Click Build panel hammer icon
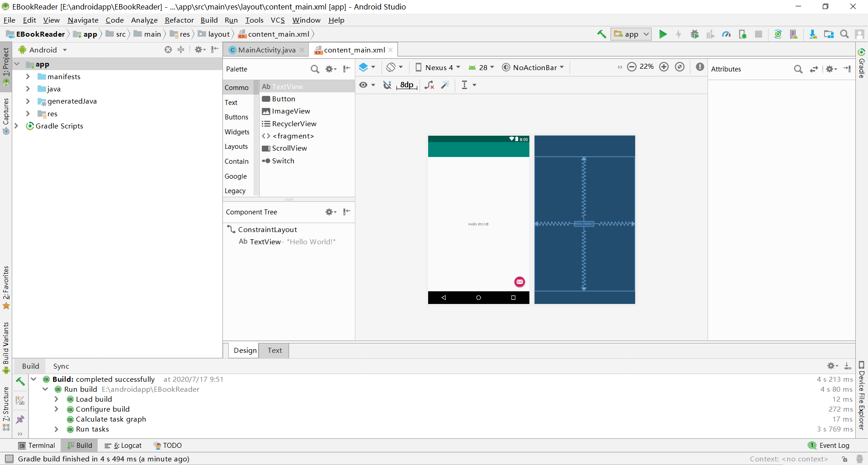Image resolution: width=868 pixels, height=465 pixels. point(20,381)
